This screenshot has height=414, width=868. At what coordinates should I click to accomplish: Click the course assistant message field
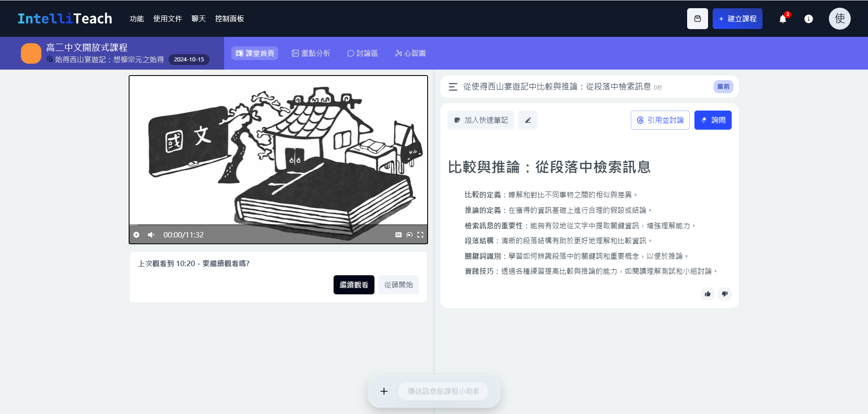(443, 391)
